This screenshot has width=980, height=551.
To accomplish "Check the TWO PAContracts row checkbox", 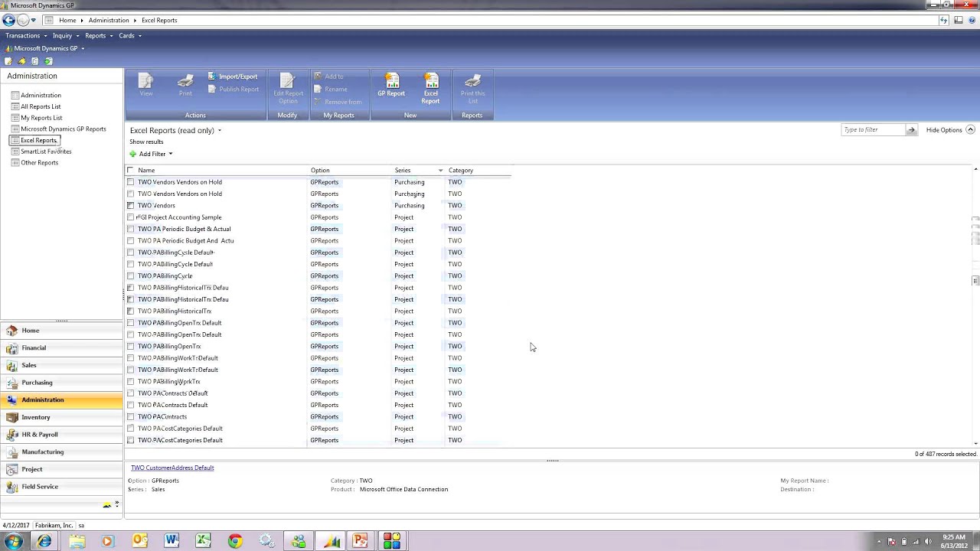I will (x=130, y=417).
